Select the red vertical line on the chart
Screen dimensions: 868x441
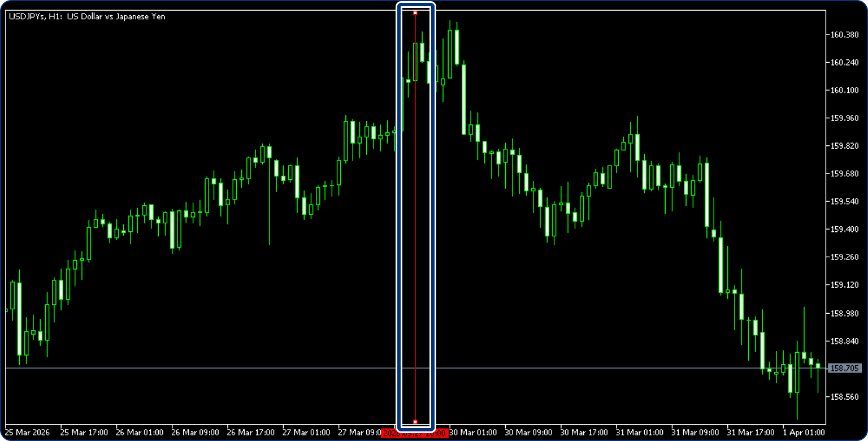pos(415,226)
